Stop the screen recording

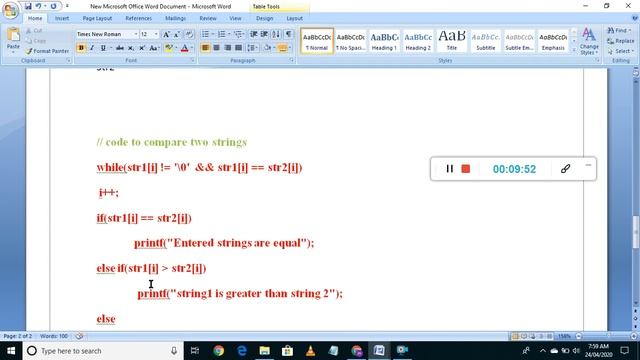pyautogui.click(x=466, y=169)
